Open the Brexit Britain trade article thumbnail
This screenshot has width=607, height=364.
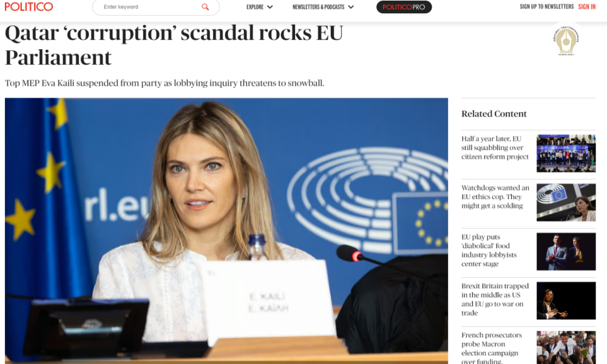pyautogui.click(x=566, y=300)
